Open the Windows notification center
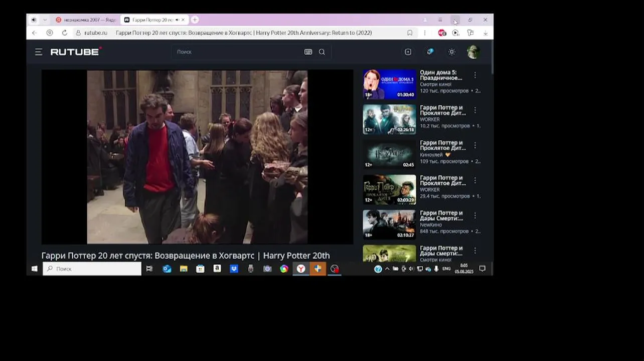 tap(482, 269)
